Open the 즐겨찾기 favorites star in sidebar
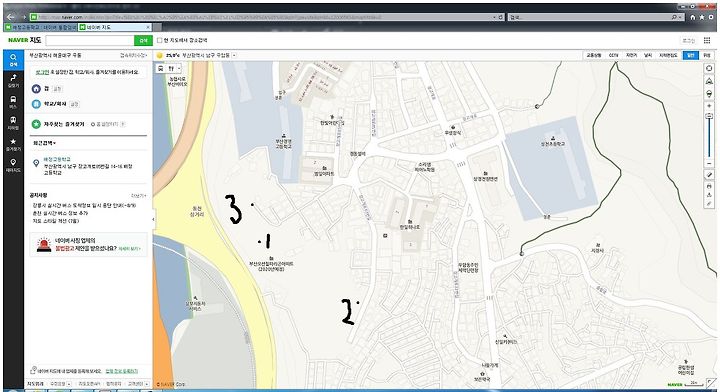This screenshot has width=720, height=392. click(13, 144)
